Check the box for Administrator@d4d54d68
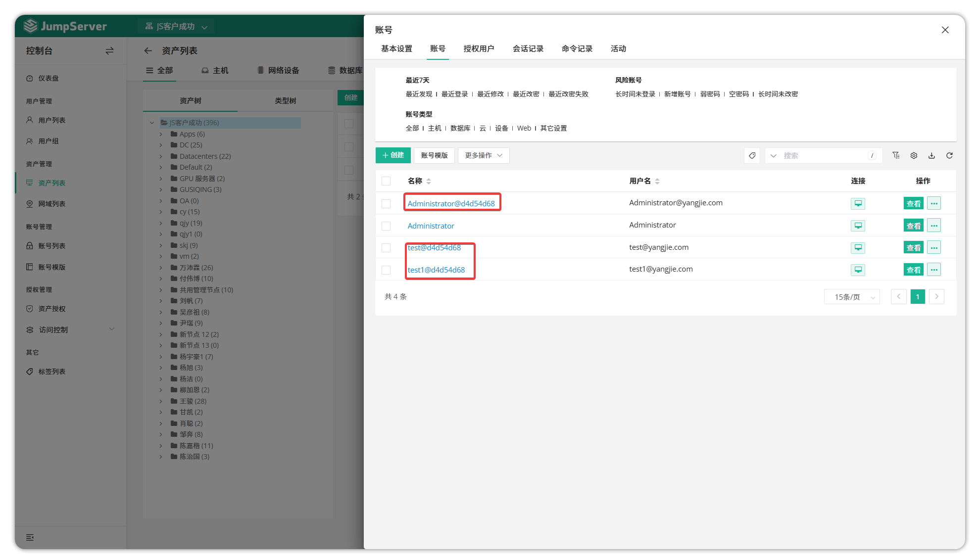The height and width of the screenshot is (559, 980). coord(386,203)
